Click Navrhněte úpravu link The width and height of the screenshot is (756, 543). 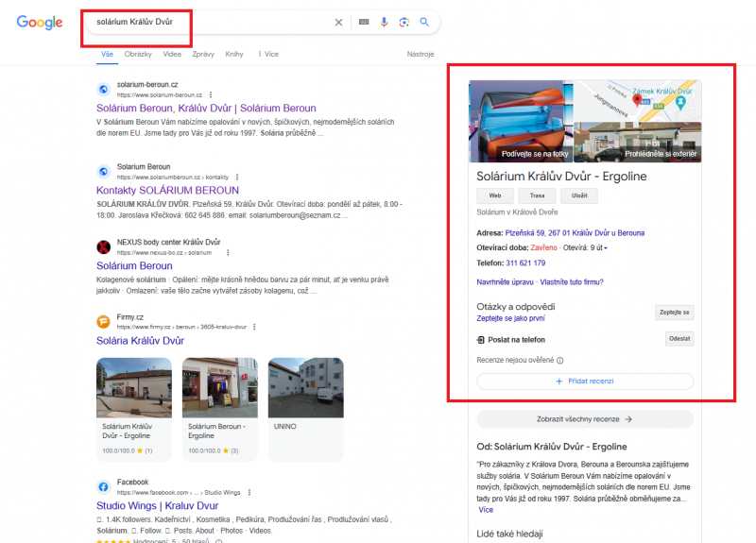tap(505, 282)
